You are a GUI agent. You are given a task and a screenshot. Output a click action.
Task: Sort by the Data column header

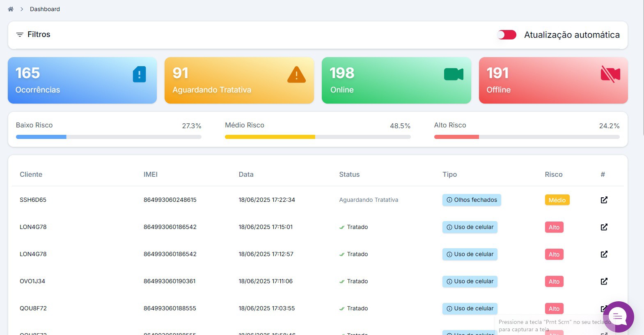click(246, 174)
